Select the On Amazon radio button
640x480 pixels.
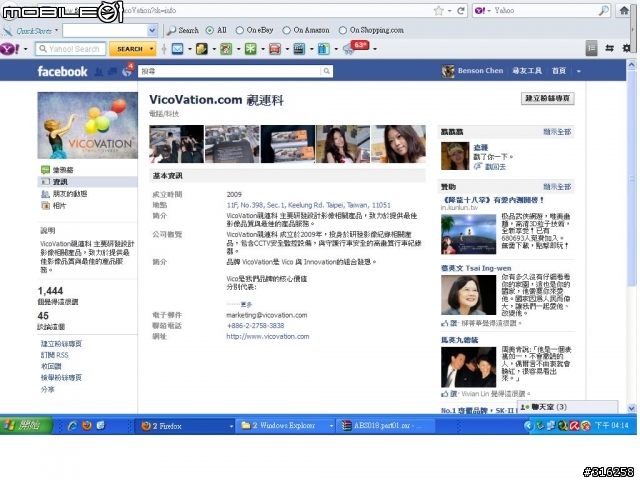[287, 30]
